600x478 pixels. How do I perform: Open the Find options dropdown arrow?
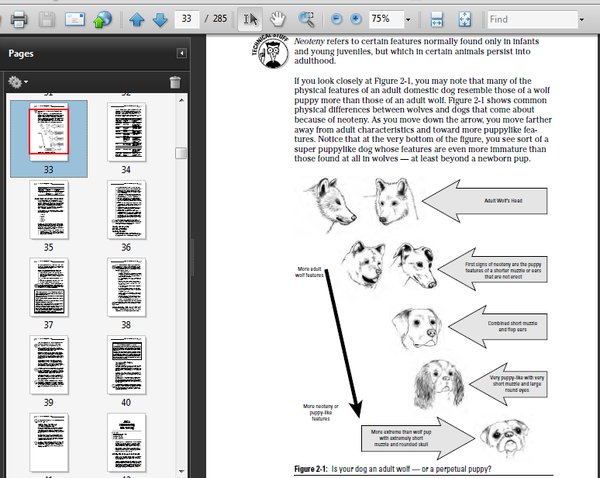[582, 20]
